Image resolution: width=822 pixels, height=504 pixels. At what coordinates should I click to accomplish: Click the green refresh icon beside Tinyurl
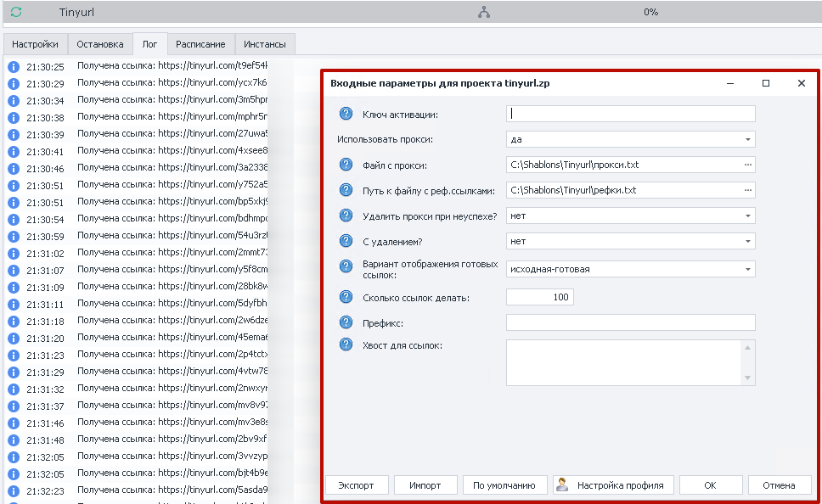click(x=16, y=12)
